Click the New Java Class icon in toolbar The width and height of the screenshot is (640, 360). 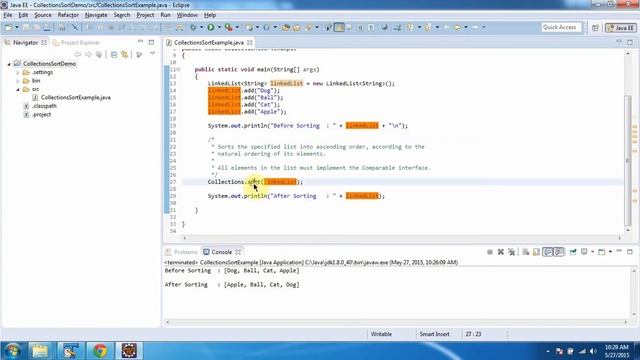click(267, 27)
